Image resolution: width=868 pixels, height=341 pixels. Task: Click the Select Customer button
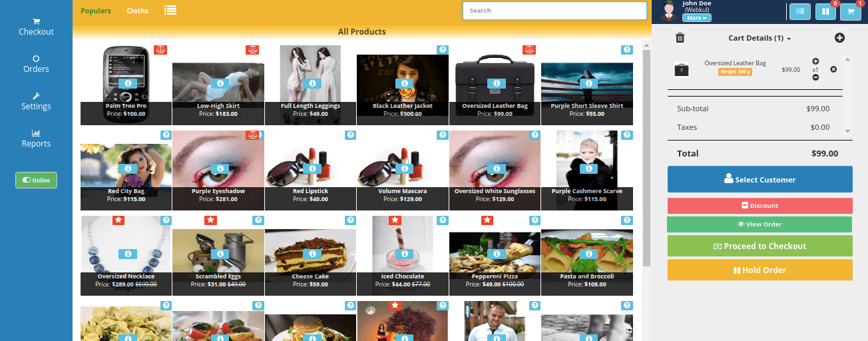tap(759, 179)
